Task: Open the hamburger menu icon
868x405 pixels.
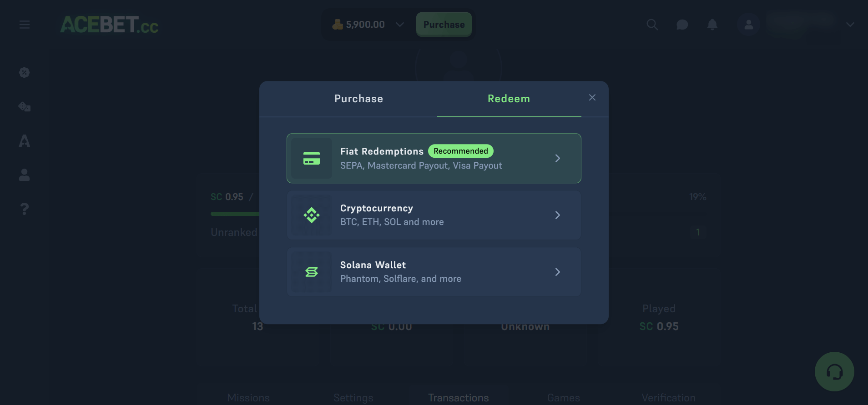Action: point(25,25)
